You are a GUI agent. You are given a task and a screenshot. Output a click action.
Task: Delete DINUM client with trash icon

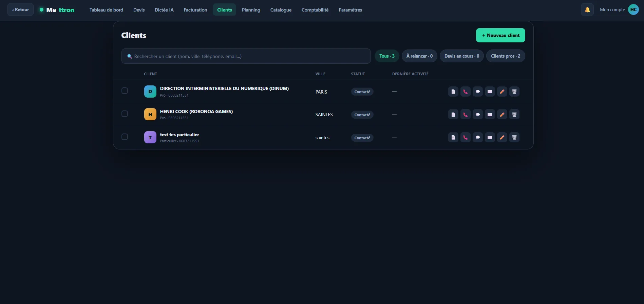[514, 92]
